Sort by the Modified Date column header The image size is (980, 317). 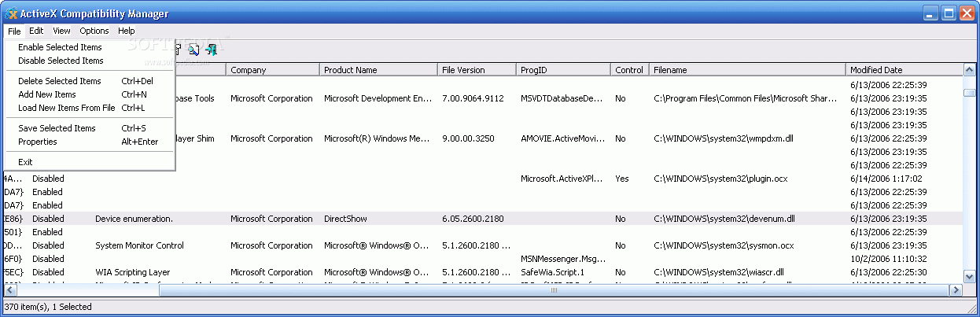pyautogui.click(x=905, y=70)
